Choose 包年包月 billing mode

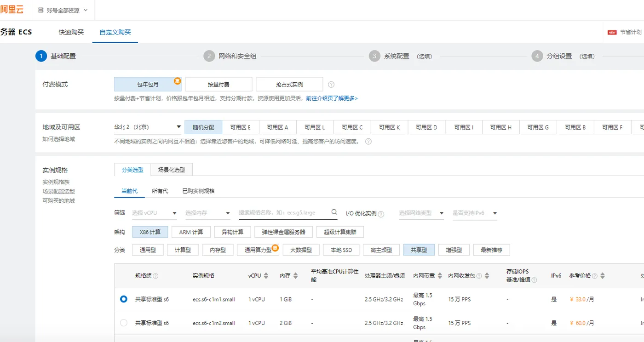pos(148,85)
